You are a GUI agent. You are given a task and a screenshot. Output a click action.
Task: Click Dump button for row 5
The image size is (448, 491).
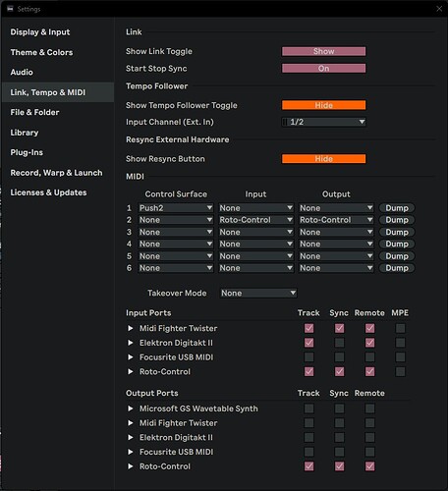tap(397, 256)
